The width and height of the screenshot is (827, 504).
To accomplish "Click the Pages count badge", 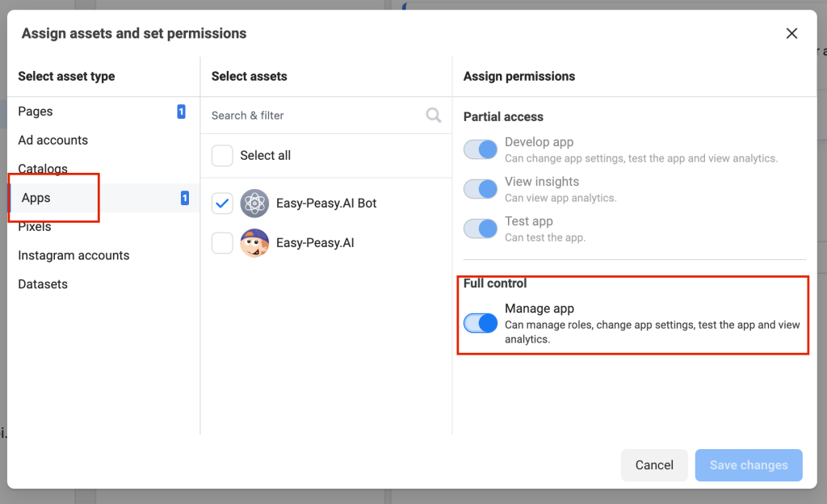I will 181,111.
